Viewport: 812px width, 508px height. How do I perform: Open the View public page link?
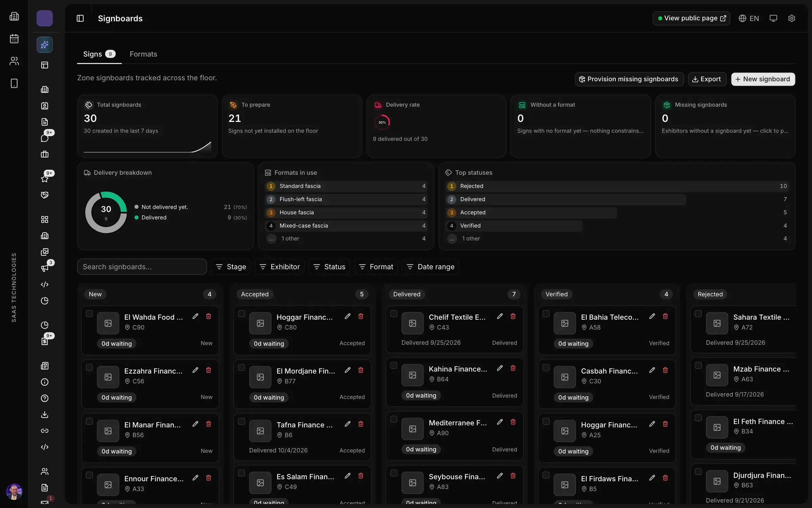[691, 18]
